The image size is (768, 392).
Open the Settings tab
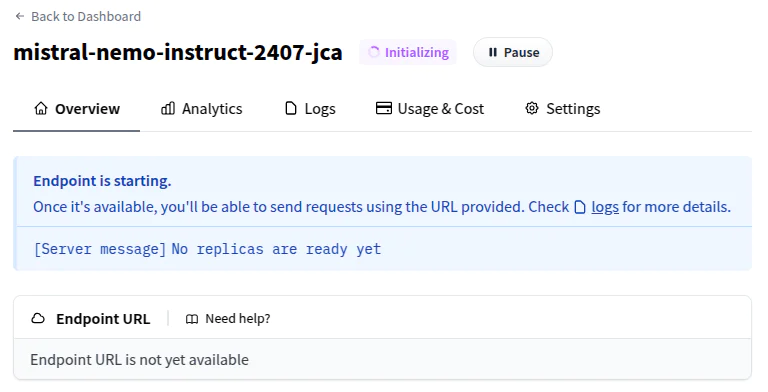coord(562,108)
